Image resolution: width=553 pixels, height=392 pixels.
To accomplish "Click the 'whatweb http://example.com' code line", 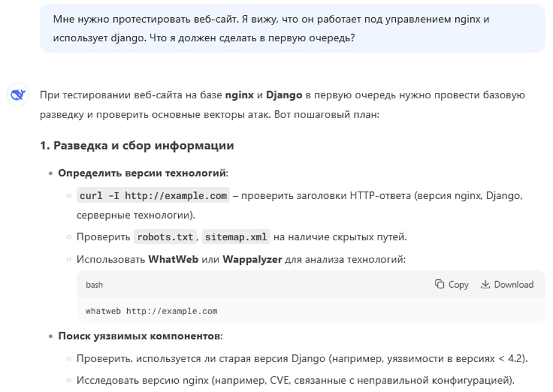I will tap(151, 311).
